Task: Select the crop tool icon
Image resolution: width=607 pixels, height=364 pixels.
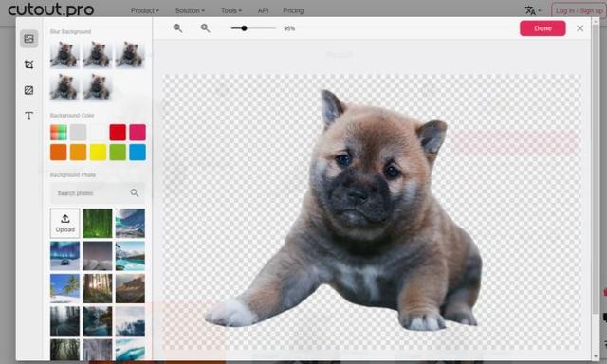Action: pyautogui.click(x=29, y=64)
